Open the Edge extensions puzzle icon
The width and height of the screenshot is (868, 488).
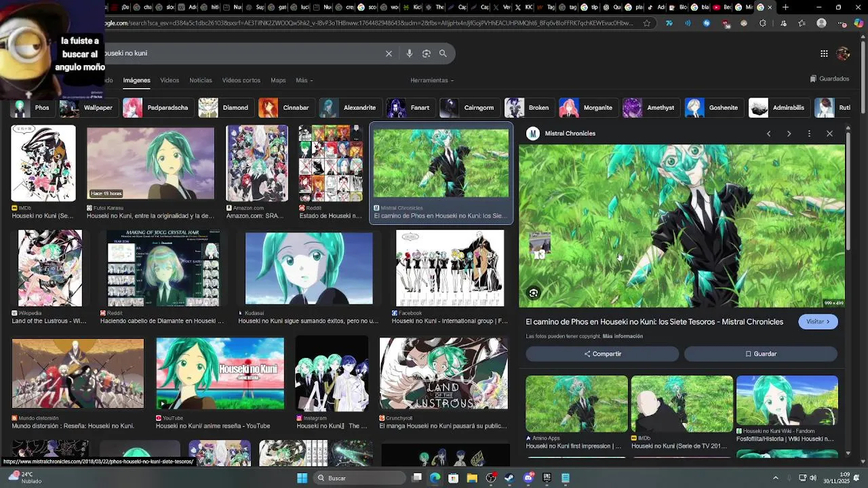763,23
